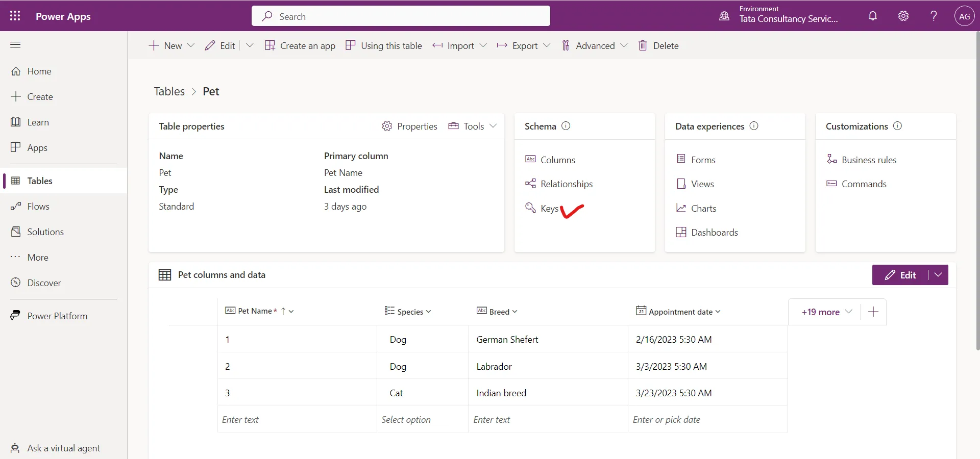Open Relationships in the Schema panel
This screenshot has height=459, width=980.
566,184
